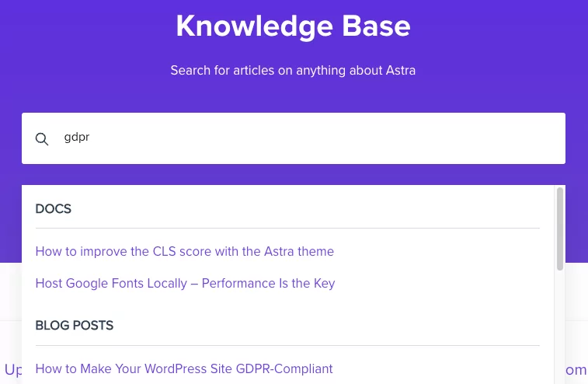
Task: Click the scrollbar track below the thumb
Action: (x=560, y=326)
